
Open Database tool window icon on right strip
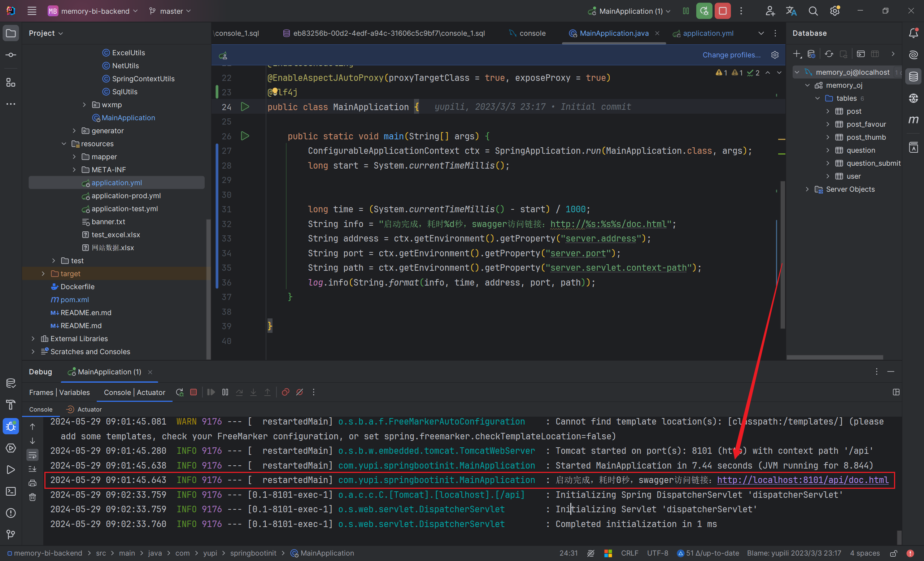coord(914,77)
